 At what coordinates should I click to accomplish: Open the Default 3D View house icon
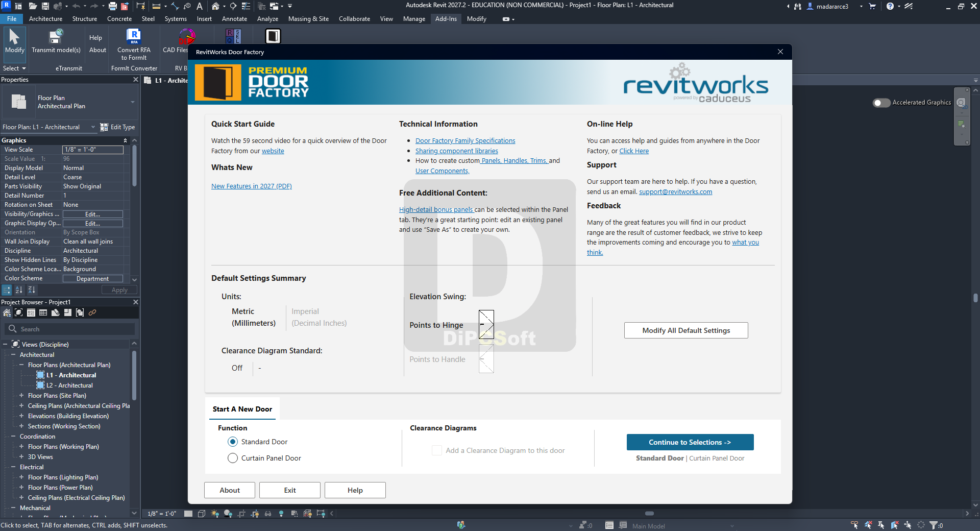coord(215,6)
